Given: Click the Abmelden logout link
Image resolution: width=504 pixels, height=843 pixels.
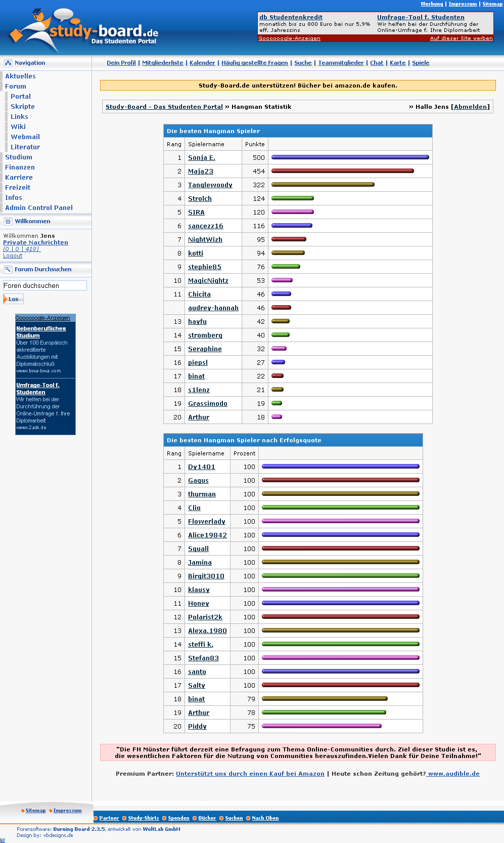Looking at the screenshot, I should 471,107.
